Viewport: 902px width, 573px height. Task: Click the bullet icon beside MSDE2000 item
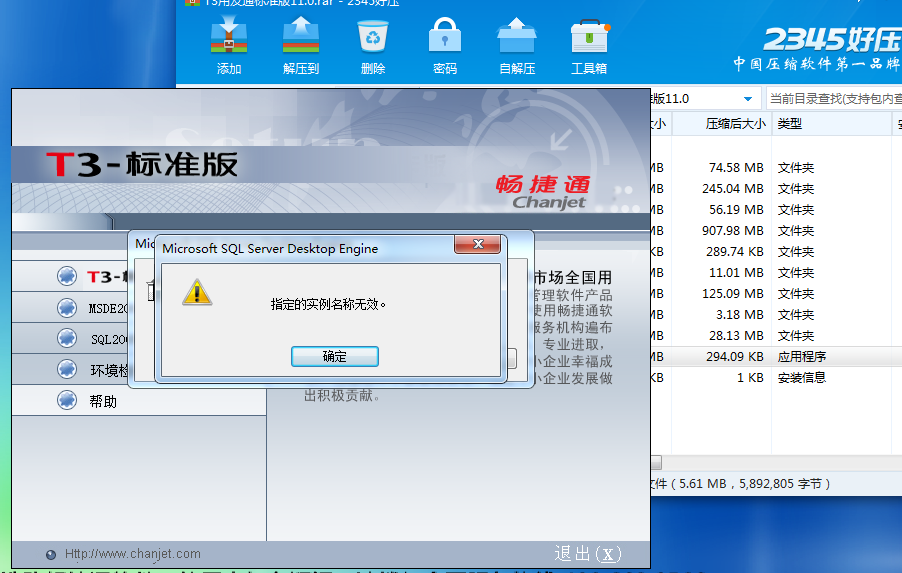[67, 308]
